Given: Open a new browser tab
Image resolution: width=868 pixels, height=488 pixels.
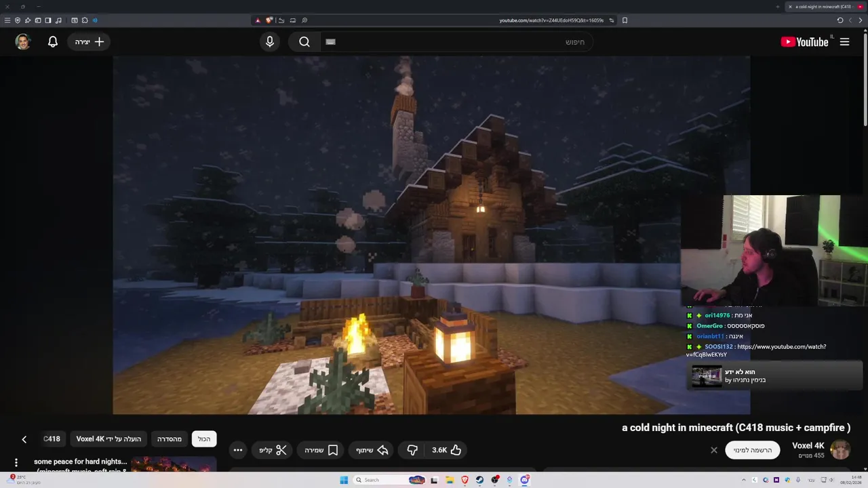Looking at the screenshot, I should (778, 7).
